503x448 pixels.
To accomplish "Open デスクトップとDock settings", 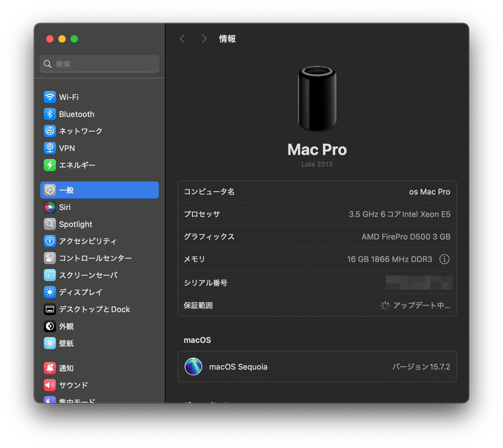I will point(94,309).
